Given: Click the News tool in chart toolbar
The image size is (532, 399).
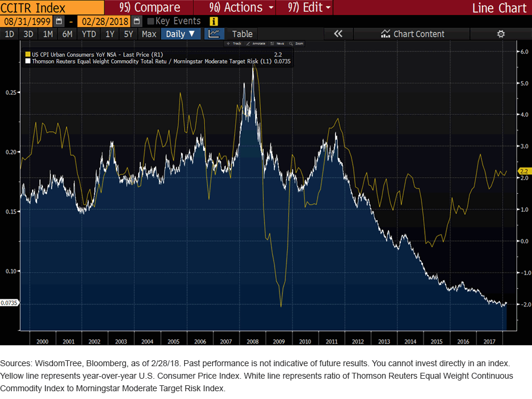Looking at the screenshot, I should point(278,44).
